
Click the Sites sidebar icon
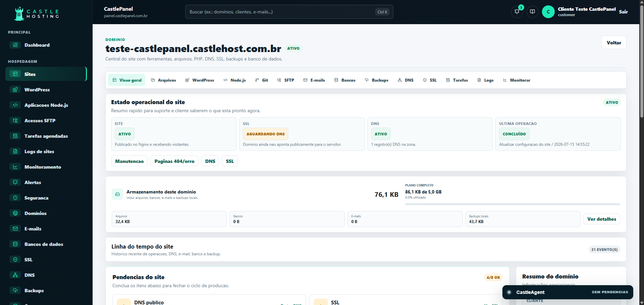(x=15, y=74)
